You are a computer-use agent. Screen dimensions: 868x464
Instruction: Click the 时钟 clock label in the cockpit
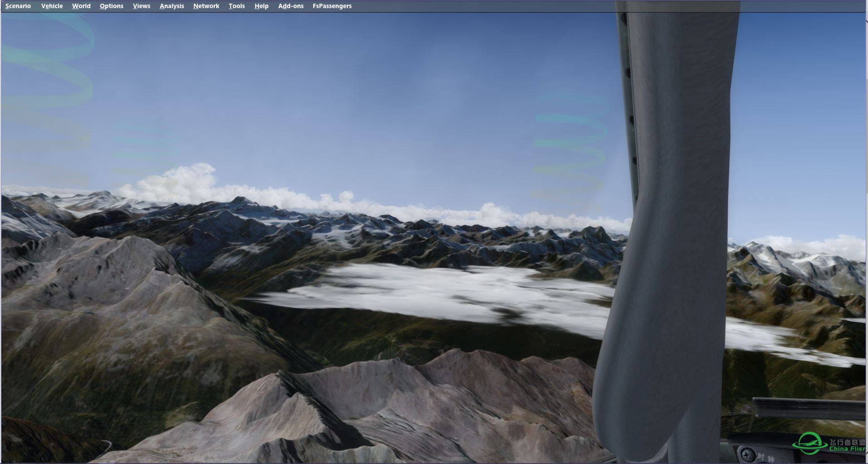coord(764,458)
